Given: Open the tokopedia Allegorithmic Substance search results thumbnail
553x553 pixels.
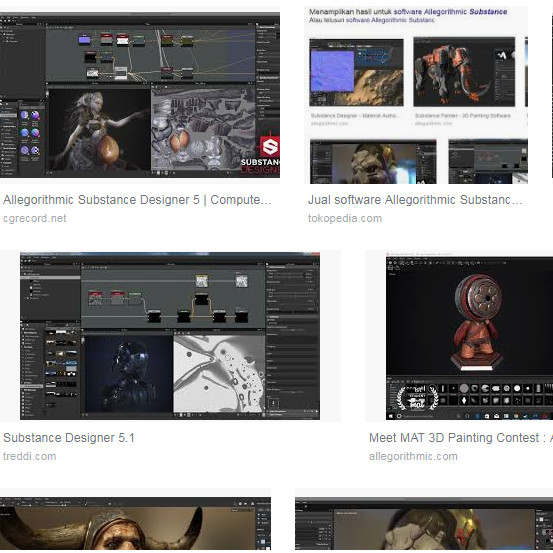Looking at the screenshot, I should click(x=416, y=95).
